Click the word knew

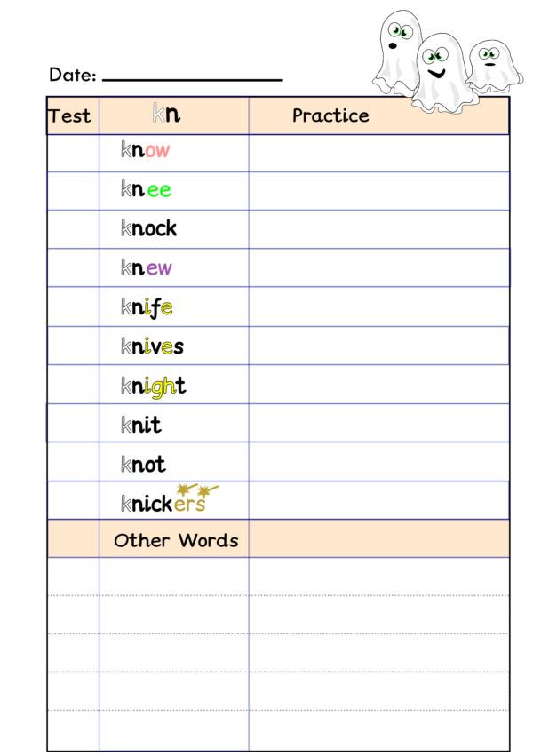(146, 267)
